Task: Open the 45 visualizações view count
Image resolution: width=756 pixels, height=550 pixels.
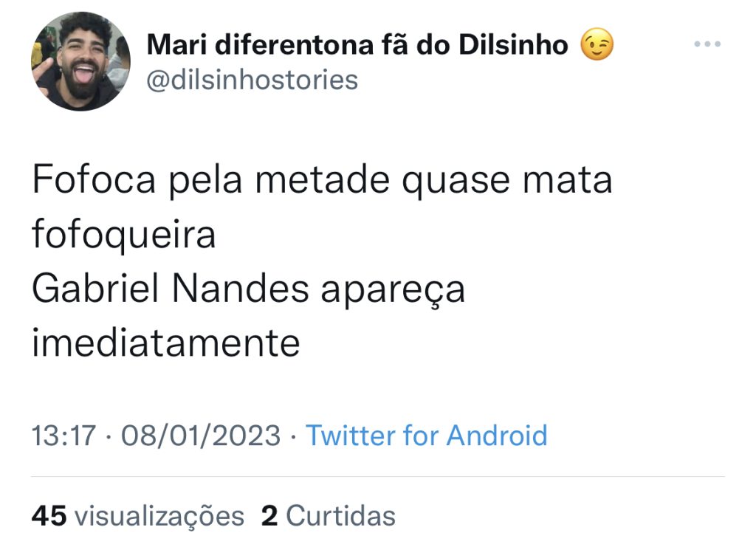Action: pos(138,516)
